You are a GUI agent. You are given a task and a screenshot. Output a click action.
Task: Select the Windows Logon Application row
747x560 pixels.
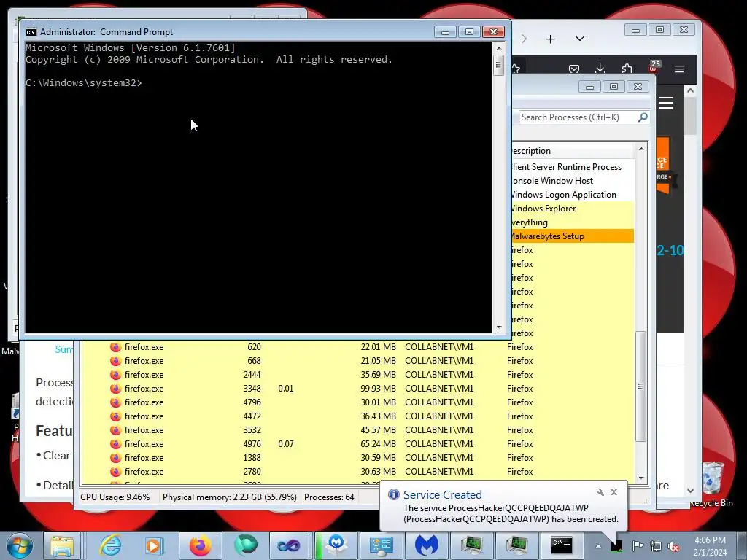(x=573, y=195)
